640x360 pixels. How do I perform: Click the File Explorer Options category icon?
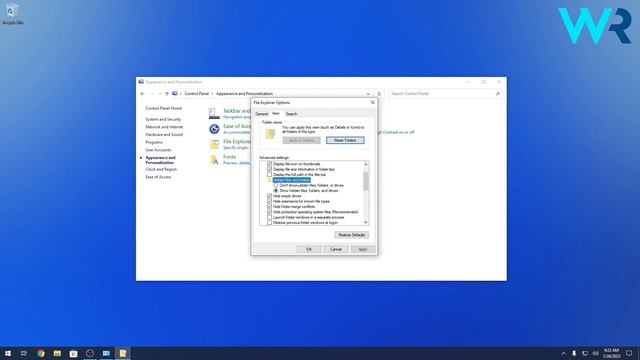pyautogui.click(x=214, y=144)
